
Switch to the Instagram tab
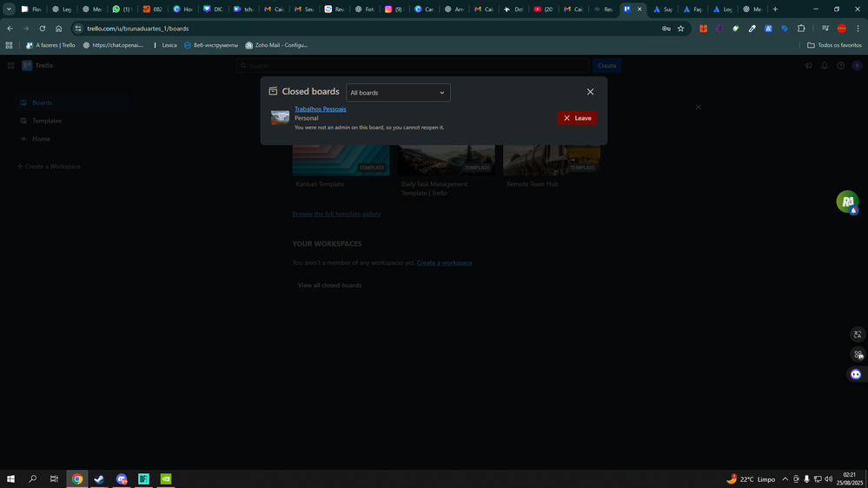click(394, 9)
